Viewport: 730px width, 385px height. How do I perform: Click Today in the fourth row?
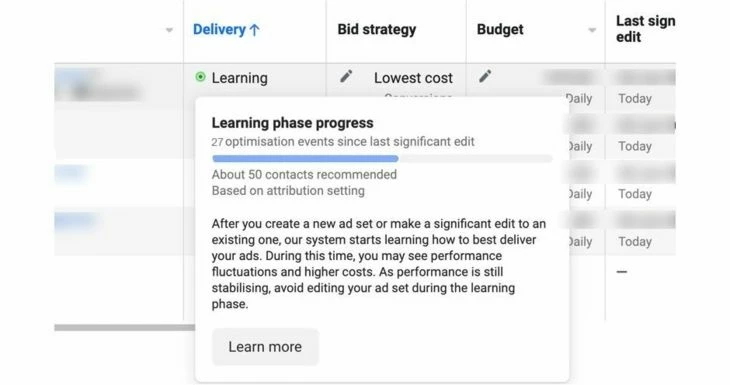click(635, 242)
